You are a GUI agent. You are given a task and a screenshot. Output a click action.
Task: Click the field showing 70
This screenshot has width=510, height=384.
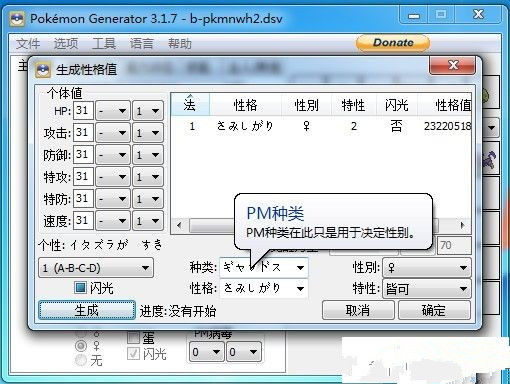point(453,246)
